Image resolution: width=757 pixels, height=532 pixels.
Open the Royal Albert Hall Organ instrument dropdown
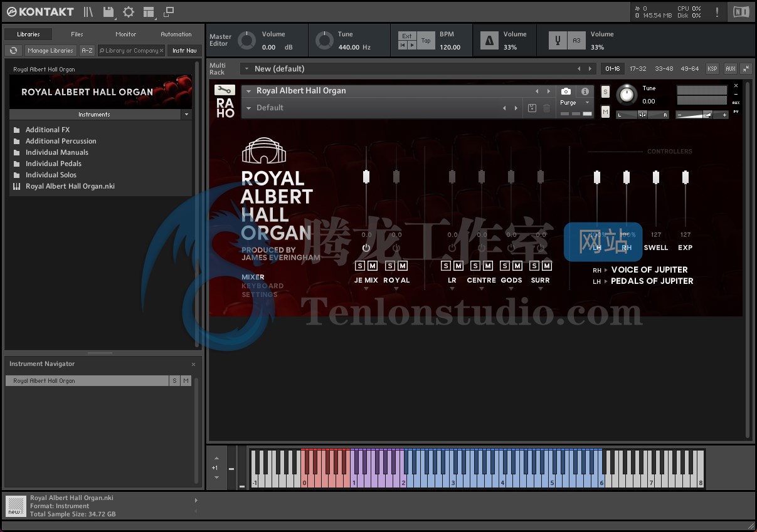pos(248,91)
